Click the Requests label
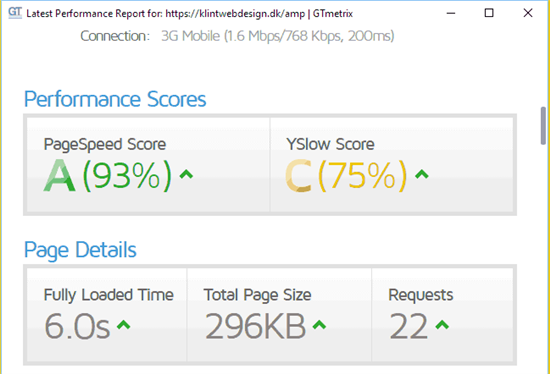550x374 pixels. [x=421, y=295]
